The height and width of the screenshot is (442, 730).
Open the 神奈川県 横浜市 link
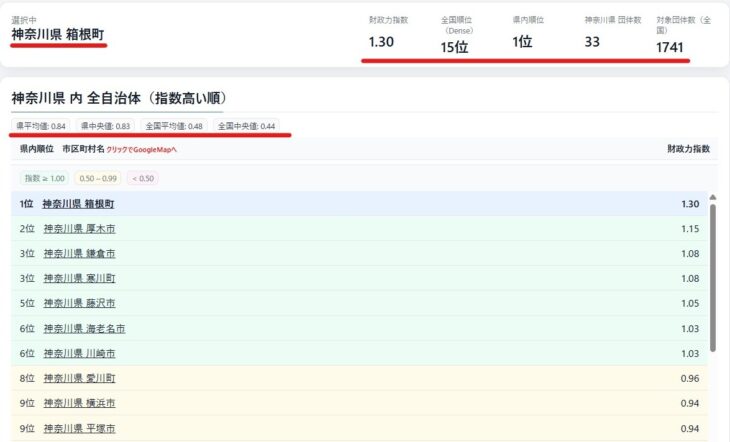pos(79,403)
